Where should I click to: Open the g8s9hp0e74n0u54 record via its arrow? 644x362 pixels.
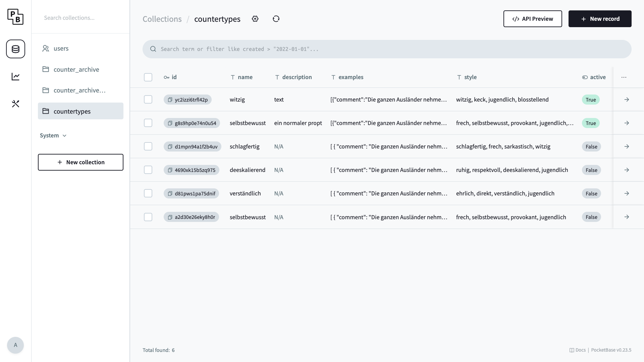point(627,123)
